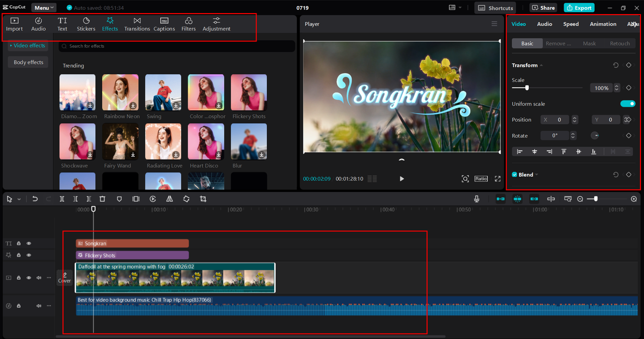This screenshot has width=644, height=339.
Task: Add a Scale keyframe diamond
Action: (628, 88)
